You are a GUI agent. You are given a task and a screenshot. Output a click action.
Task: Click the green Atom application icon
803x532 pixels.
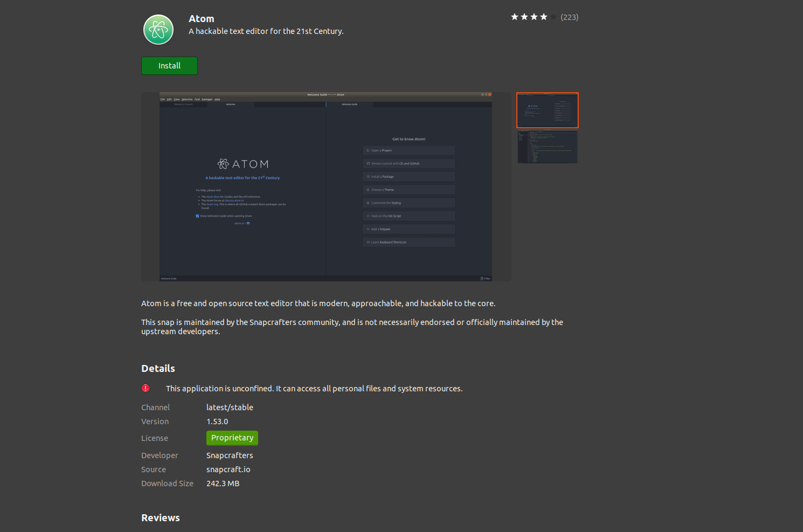[x=158, y=30]
